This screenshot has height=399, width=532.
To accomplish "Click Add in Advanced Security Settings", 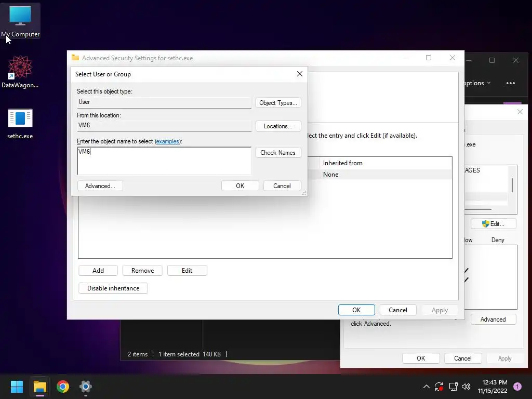I will point(98,270).
